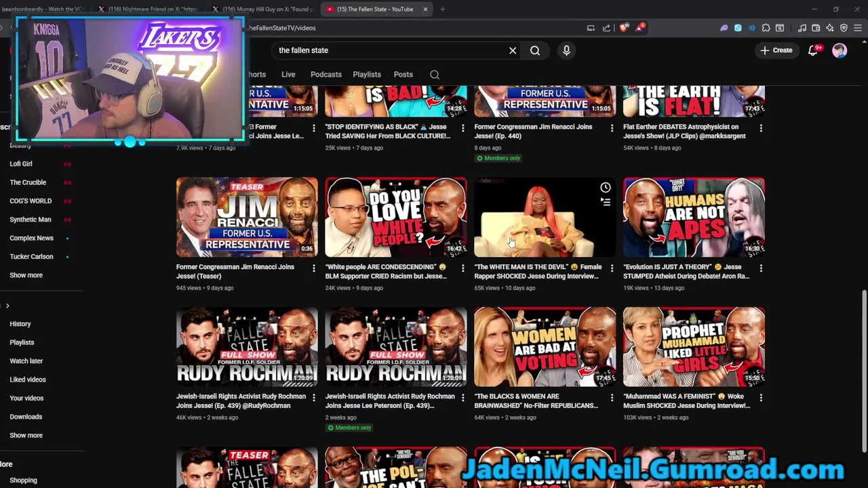The height and width of the screenshot is (488, 868).
Task: Open options for Jim Renacci Teaser video
Action: coord(313,268)
